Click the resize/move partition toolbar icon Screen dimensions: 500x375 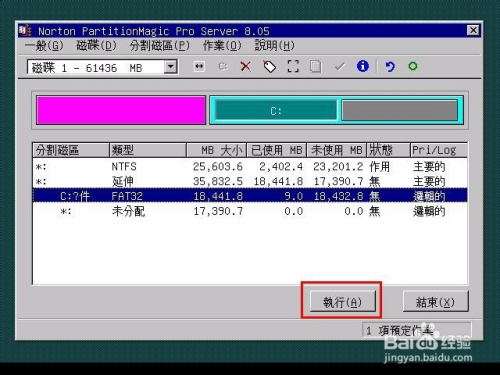199,66
